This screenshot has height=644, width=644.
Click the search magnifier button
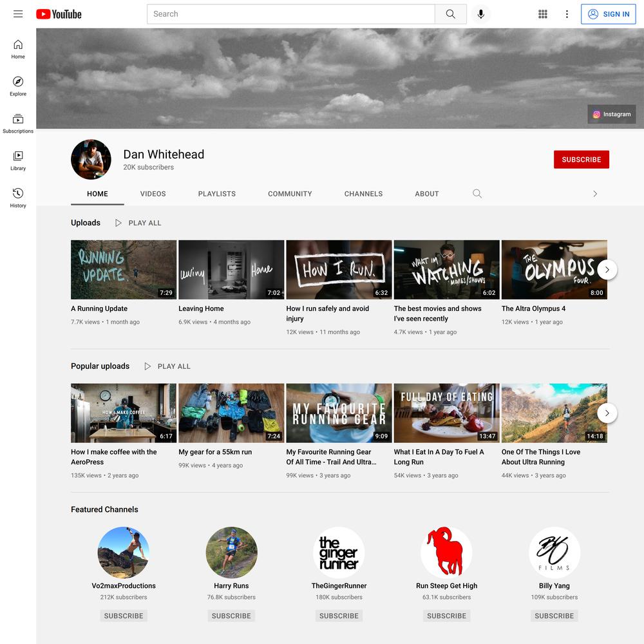[x=451, y=14]
